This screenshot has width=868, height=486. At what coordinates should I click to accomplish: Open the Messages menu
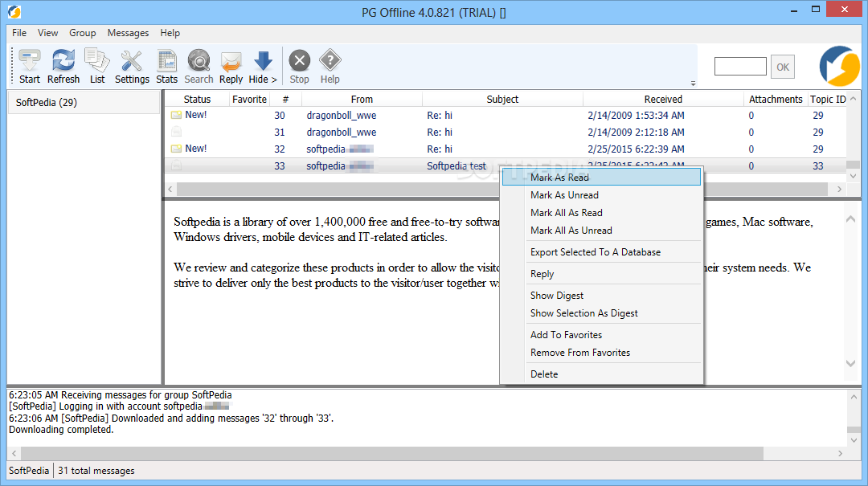tap(128, 33)
